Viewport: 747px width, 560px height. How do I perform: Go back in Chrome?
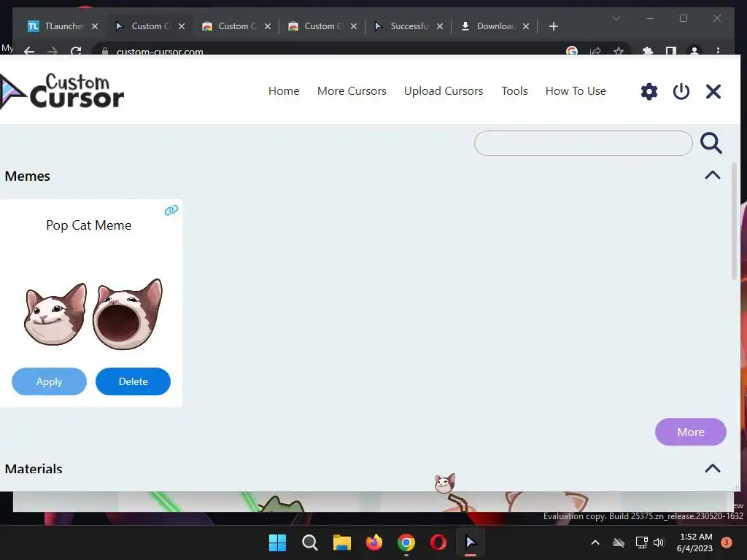pyautogui.click(x=29, y=51)
